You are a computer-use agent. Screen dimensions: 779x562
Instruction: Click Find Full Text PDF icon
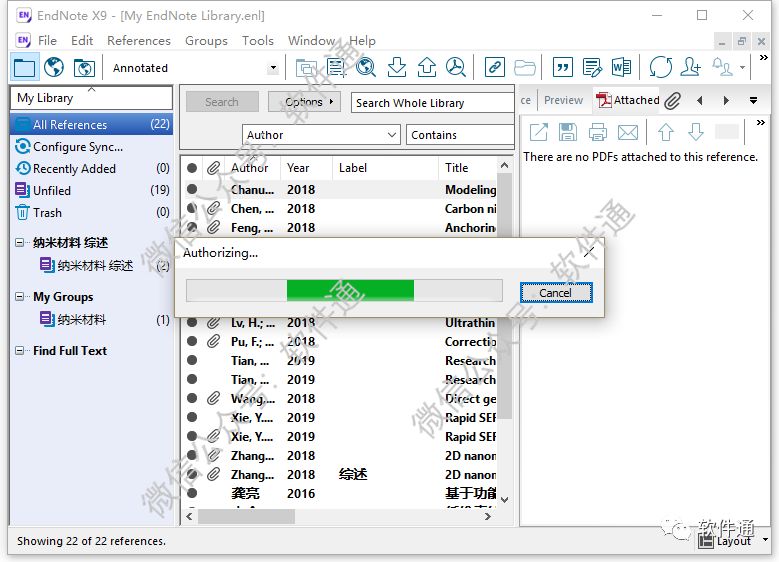(x=456, y=68)
